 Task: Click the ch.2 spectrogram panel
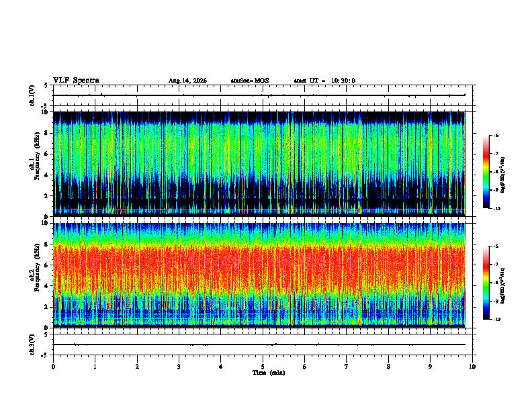259,275
